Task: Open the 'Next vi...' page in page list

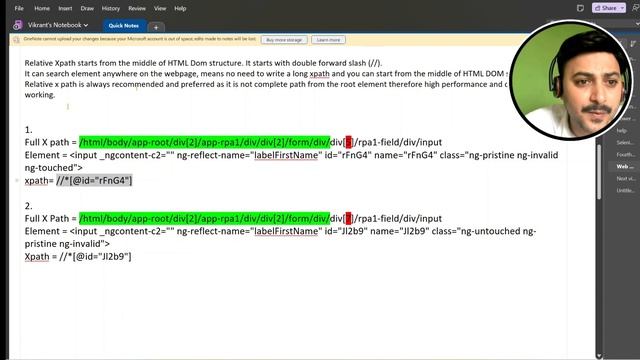Action: [x=625, y=178]
